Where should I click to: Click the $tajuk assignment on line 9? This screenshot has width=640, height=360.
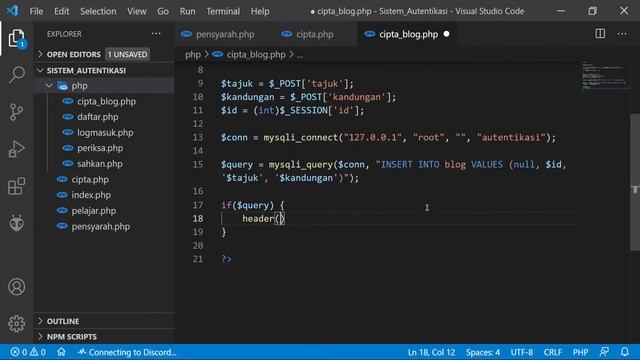click(287, 84)
